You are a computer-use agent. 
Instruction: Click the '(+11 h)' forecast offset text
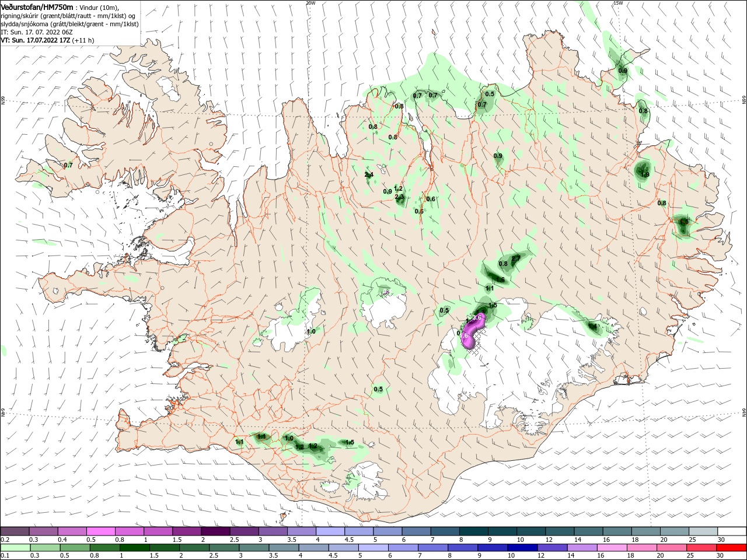(x=84, y=41)
